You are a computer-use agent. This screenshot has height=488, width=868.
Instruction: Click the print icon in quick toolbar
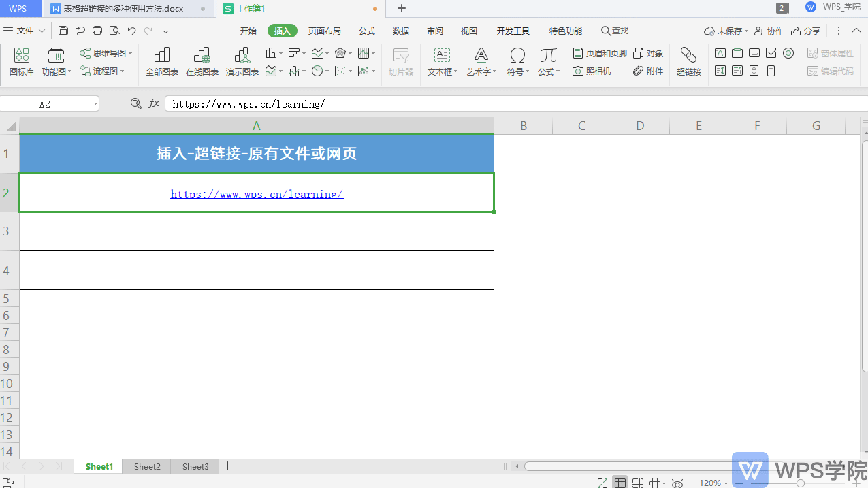97,31
